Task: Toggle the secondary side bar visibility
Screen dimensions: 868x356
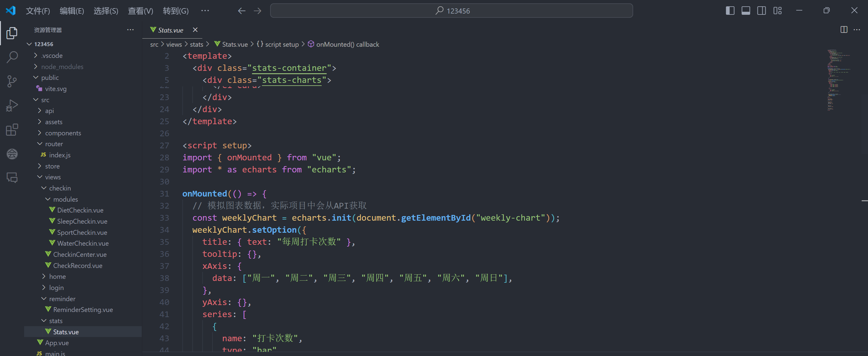Action: point(761,11)
